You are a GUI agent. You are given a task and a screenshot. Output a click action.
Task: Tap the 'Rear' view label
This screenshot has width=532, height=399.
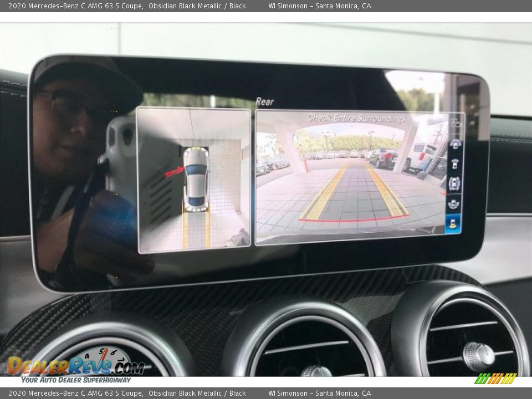[x=265, y=101]
